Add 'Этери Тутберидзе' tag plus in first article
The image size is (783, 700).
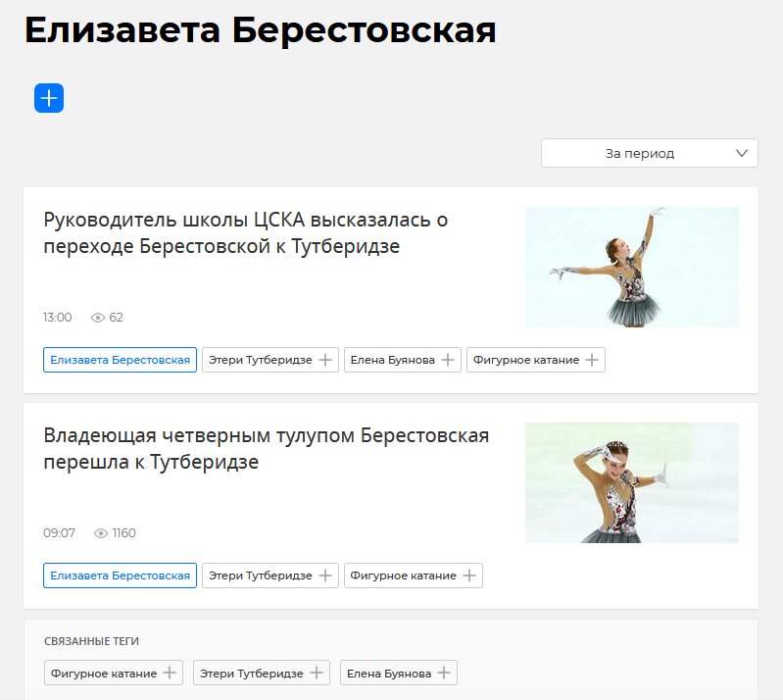[326, 360]
